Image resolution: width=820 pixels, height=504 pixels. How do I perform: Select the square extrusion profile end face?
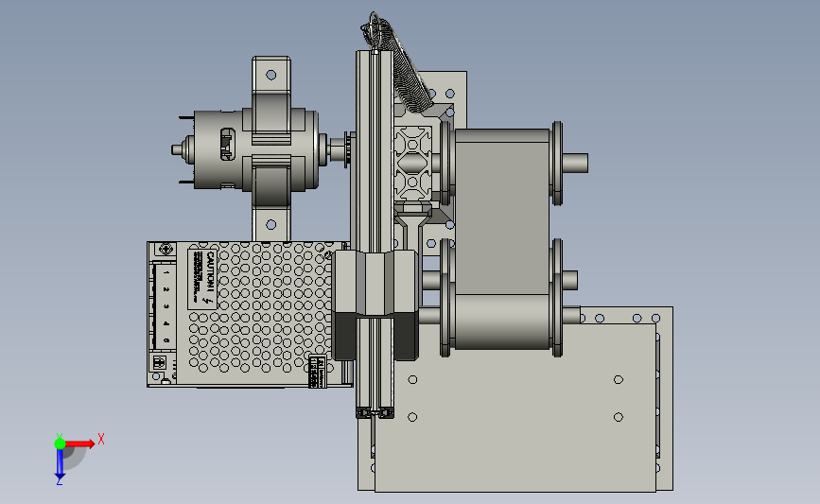412,164
